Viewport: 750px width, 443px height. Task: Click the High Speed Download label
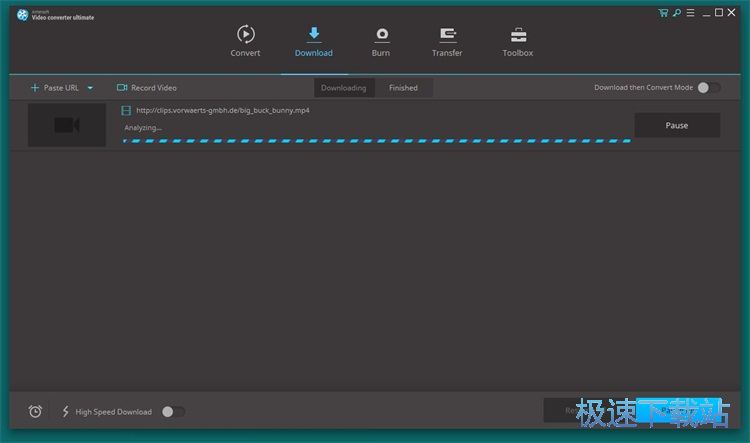[114, 412]
